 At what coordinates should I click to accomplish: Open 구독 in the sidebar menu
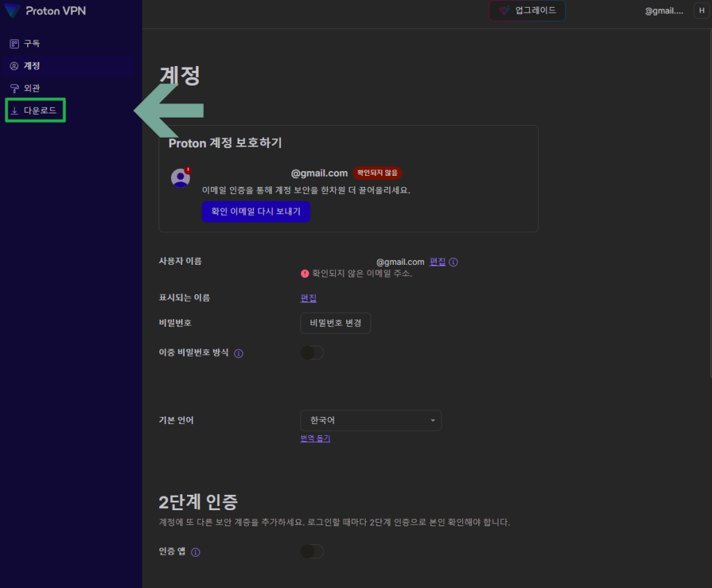32,44
